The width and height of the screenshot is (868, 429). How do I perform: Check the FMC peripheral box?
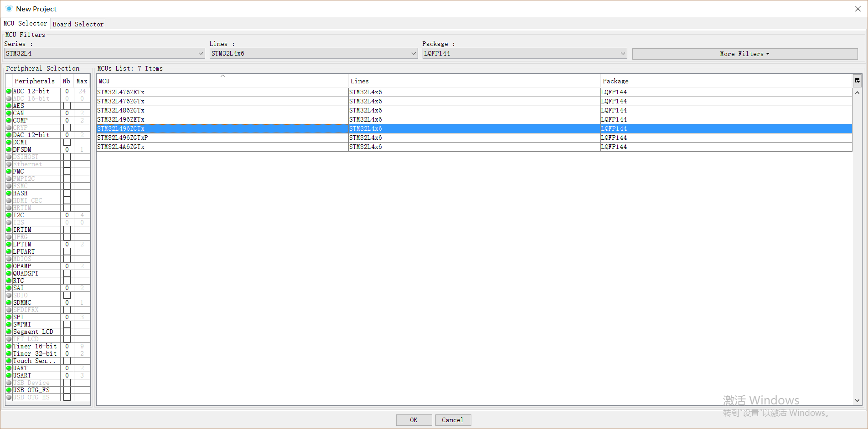tap(67, 171)
